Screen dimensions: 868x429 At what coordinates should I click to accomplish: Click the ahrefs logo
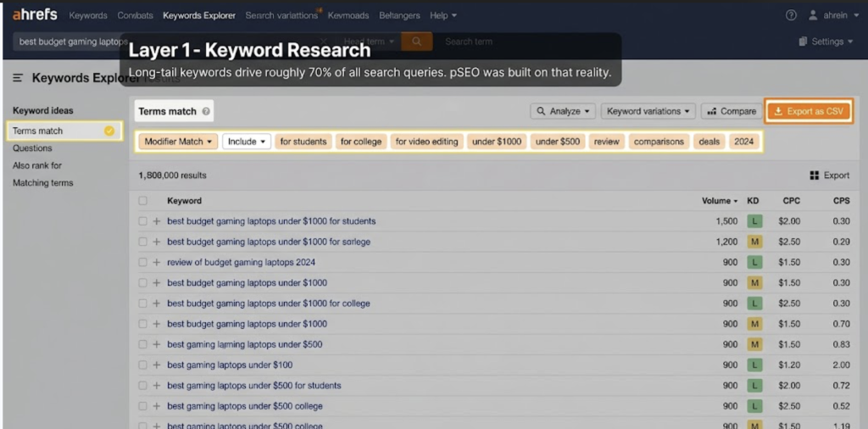pyautogui.click(x=34, y=15)
